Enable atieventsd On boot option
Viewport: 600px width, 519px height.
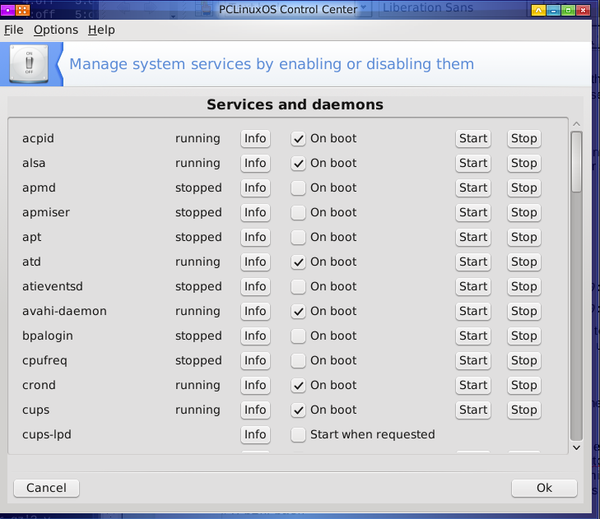pyautogui.click(x=298, y=287)
